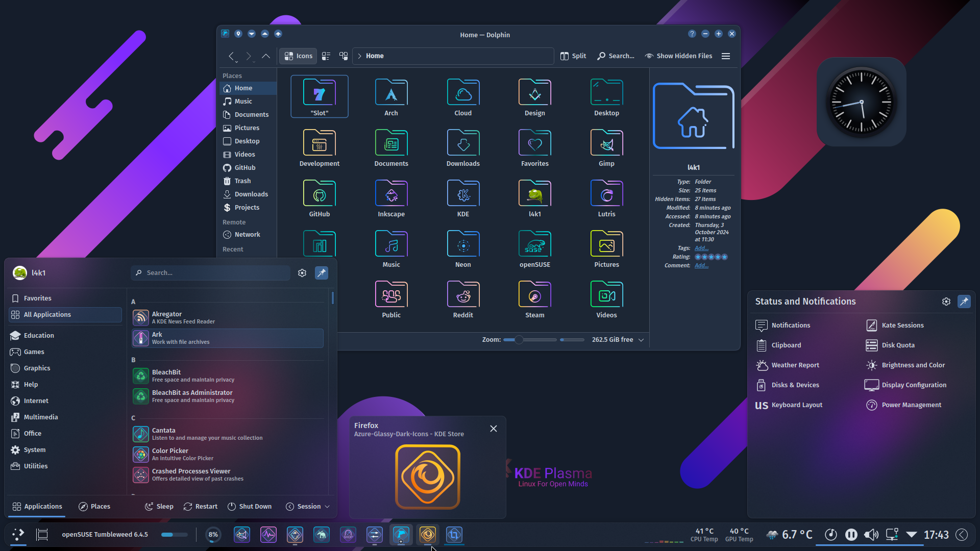Select the Graphics category in launcher
Screen dimensions: 980x551
click(x=65, y=368)
